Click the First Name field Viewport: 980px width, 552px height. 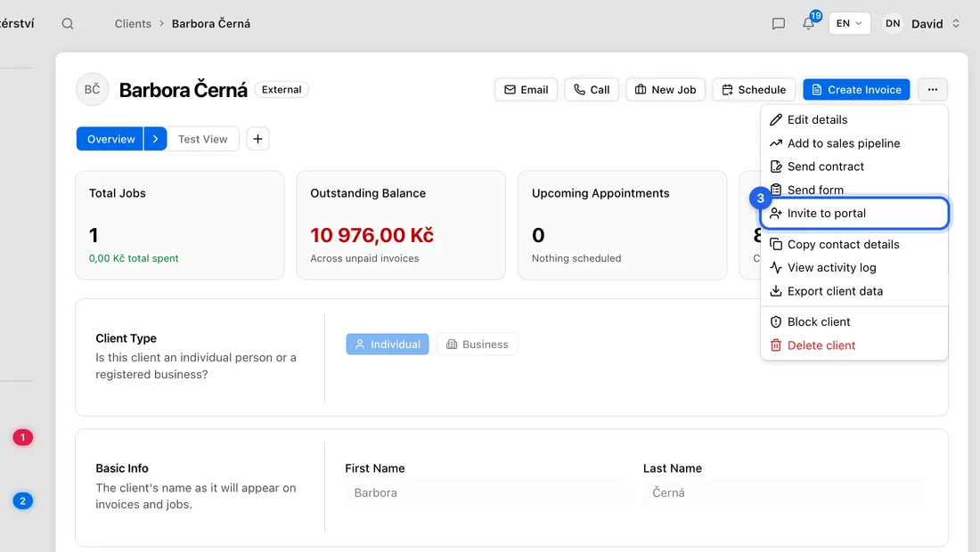(487, 492)
